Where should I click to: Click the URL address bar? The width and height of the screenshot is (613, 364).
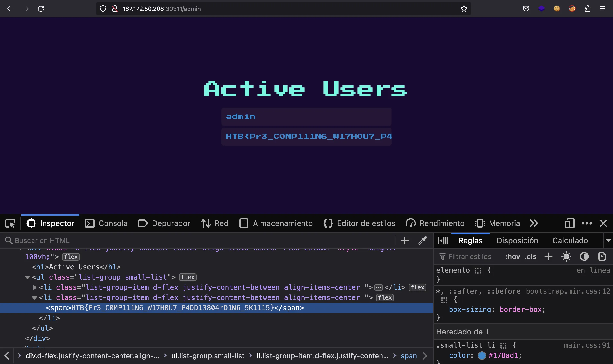click(284, 9)
